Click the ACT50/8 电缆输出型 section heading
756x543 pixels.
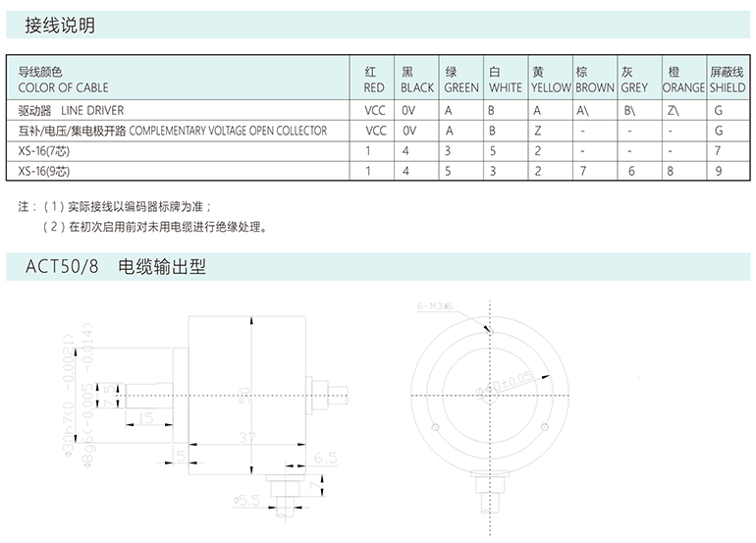point(116,266)
